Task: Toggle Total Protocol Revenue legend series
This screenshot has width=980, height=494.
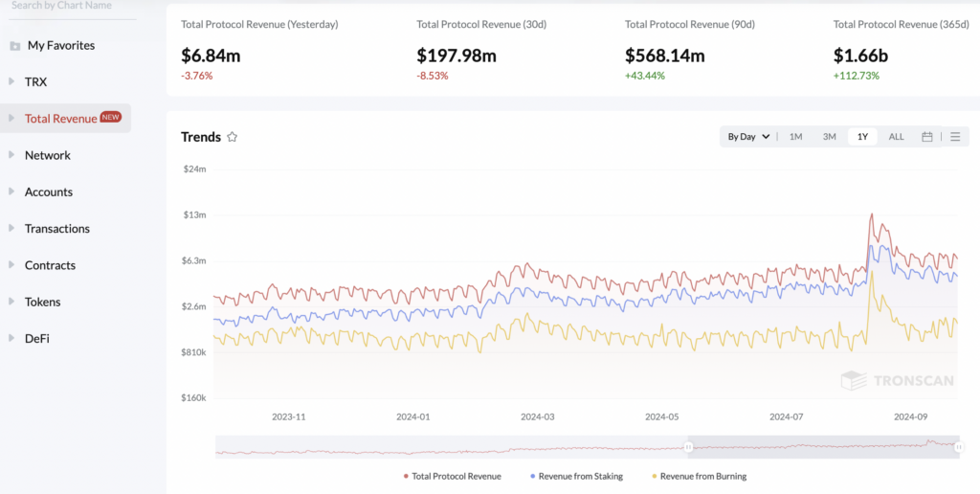Action: coord(453,476)
